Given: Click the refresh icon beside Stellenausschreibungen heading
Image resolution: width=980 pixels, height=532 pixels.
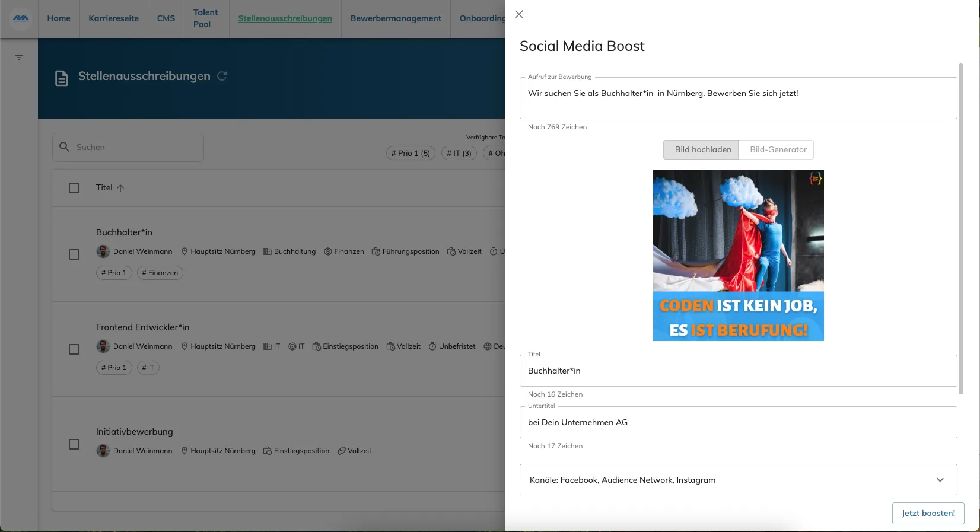Looking at the screenshot, I should (222, 76).
